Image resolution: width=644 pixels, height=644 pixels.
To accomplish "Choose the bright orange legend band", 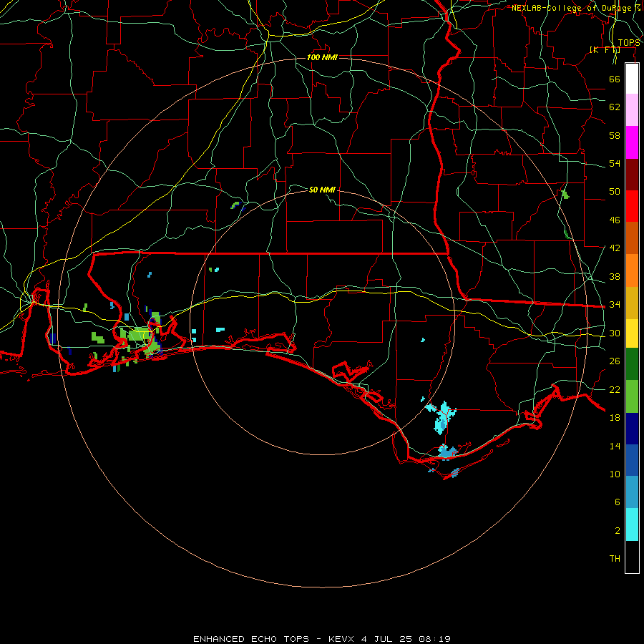I will point(632,270).
